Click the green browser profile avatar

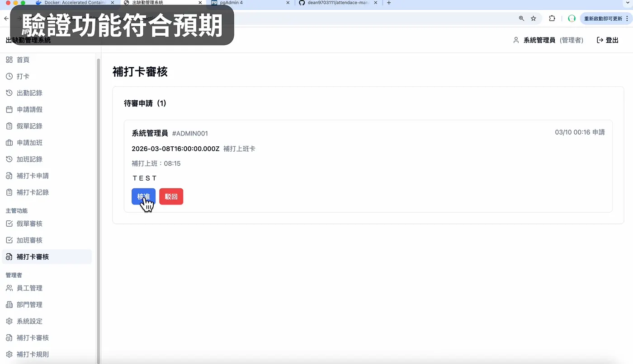572,19
